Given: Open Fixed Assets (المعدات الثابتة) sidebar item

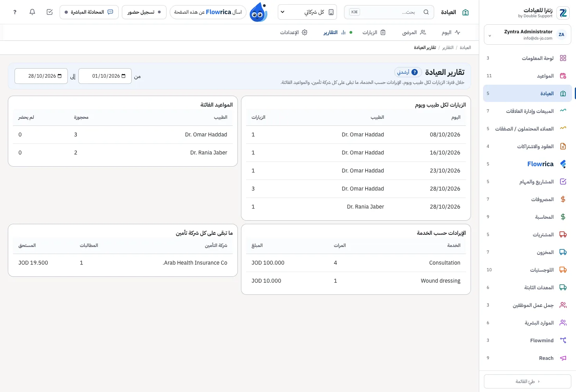Looking at the screenshot, I should [527, 287].
